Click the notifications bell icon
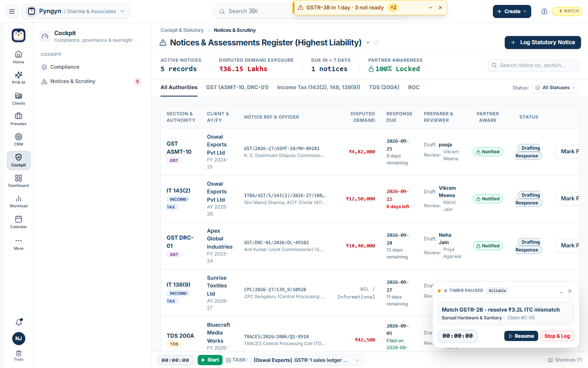The image size is (588, 368). coord(19,322)
